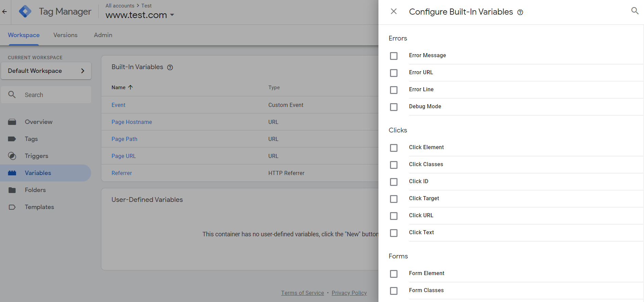Screen dimensions: 644x302
Task: Expand the Default Workspace selector
Action: click(46, 71)
